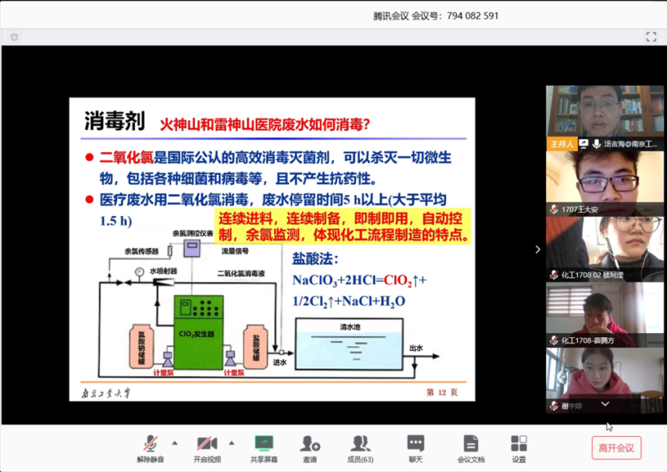Select the host 主持人 video thumbnail

pos(603,117)
